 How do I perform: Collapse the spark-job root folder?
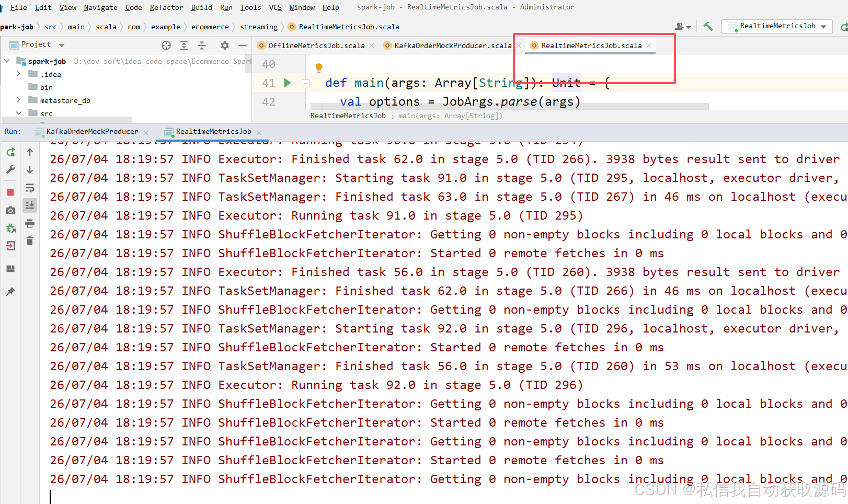(x=7, y=61)
